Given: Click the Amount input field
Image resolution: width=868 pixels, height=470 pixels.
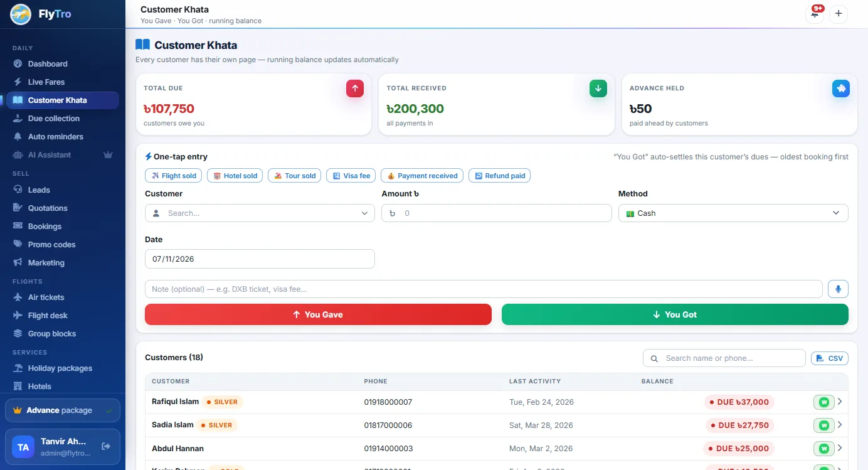Looking at the screenshot, I should pos(496,213).
